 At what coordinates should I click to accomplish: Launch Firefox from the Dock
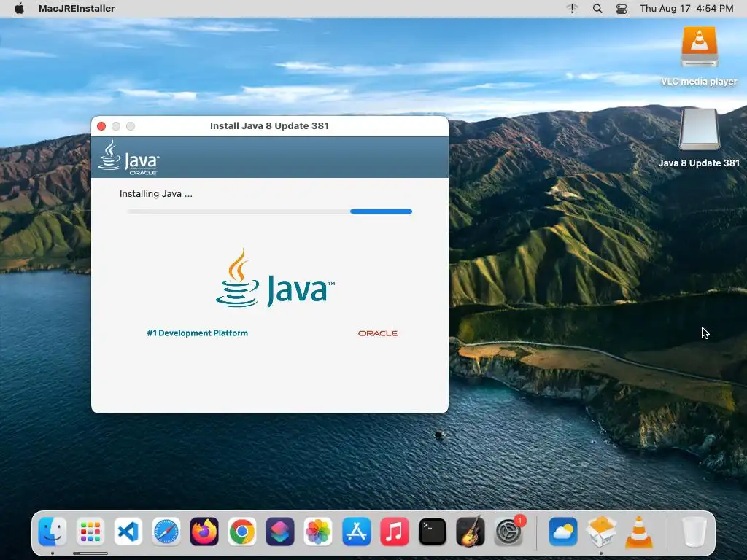(204, 532)
